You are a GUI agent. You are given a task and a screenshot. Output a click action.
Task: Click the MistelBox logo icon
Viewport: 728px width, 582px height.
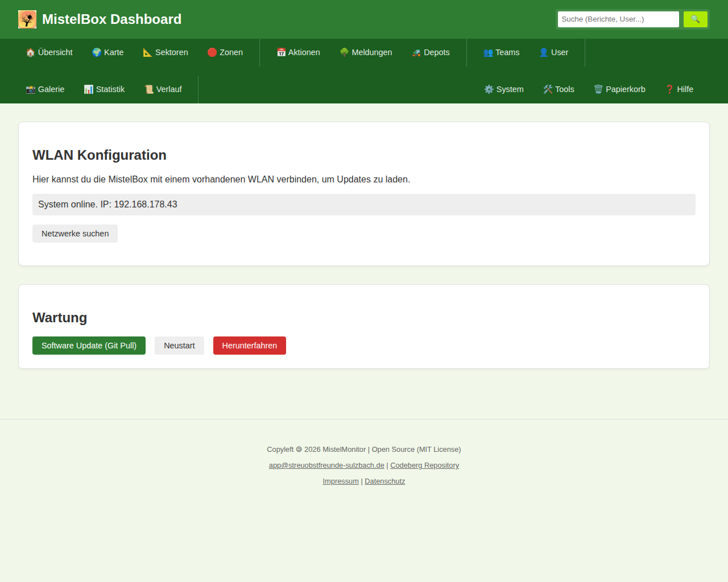[27, 19]
